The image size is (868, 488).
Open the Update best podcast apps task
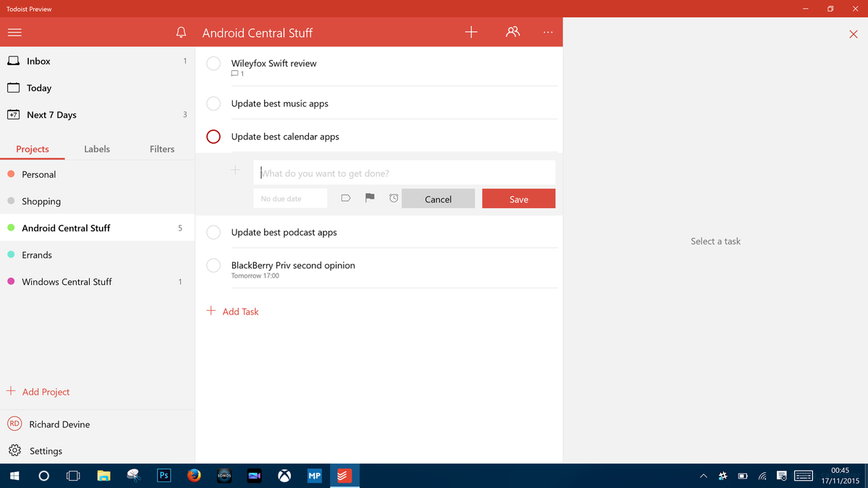(284, 232)
